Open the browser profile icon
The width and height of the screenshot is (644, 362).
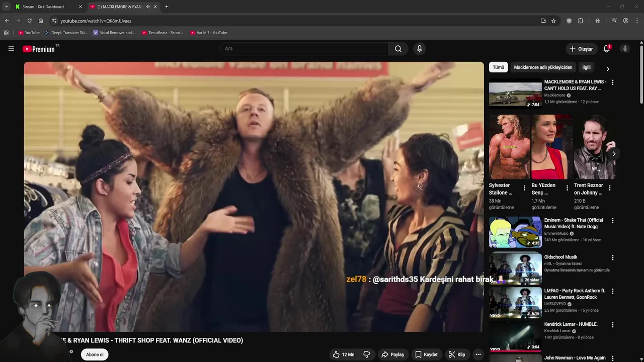tap(626, 21)
